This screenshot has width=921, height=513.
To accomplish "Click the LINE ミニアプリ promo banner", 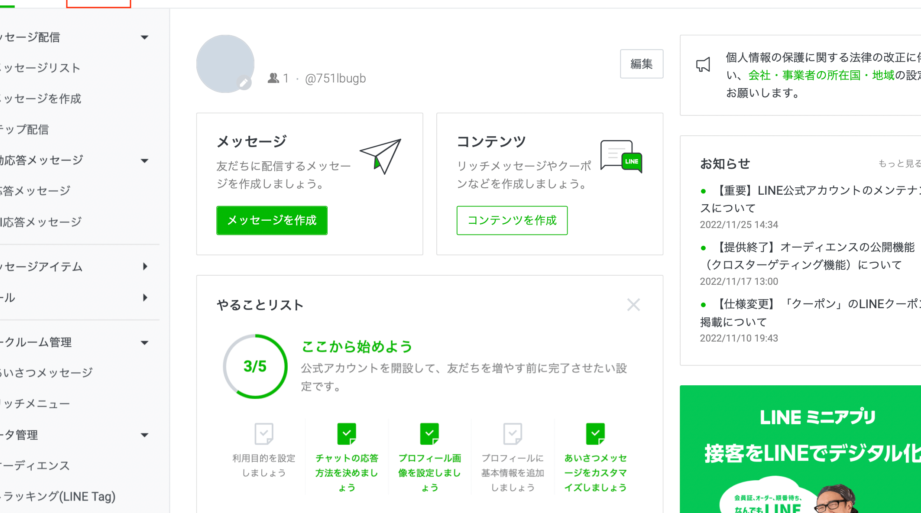I will [x=800, y=450].
